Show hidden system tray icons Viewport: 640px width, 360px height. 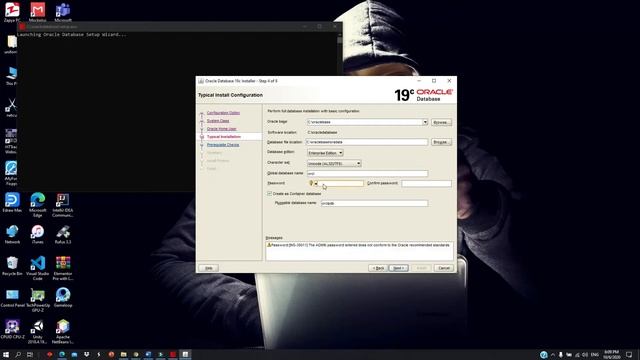click(553, 355)
